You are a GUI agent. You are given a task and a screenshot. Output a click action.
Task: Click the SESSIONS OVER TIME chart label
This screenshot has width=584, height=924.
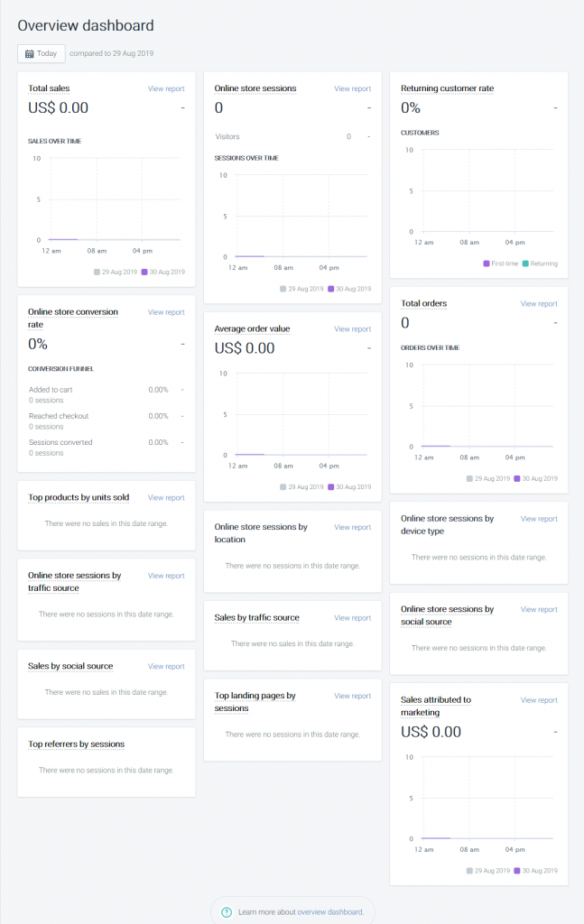pyautogui.click(x=246, y=159)
